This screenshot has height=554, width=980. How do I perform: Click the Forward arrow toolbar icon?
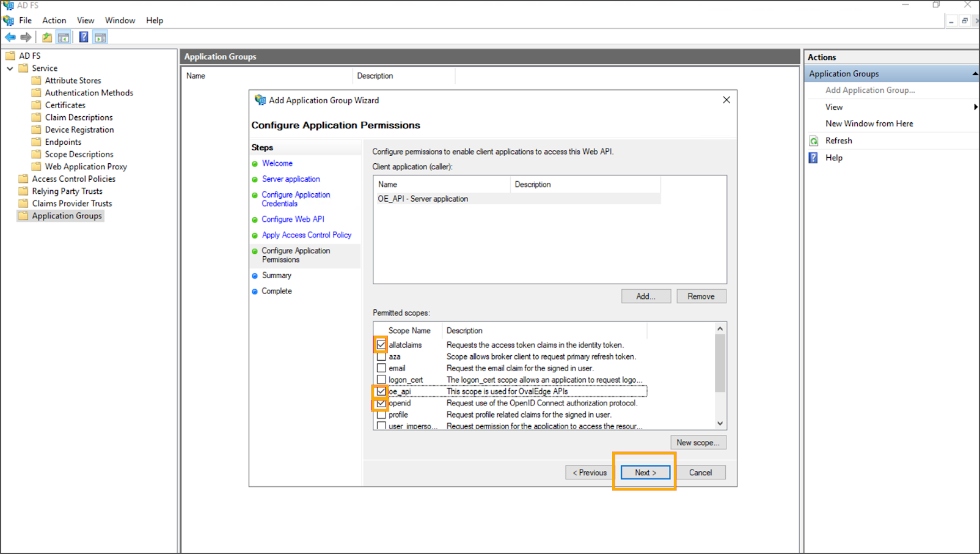(26, 37)
